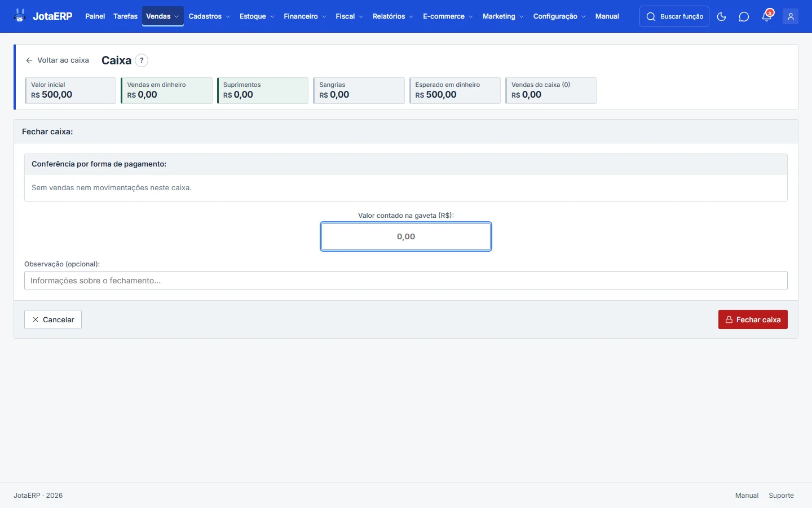This screenshot has width=812, height=508.
Task: Open the Suporte footer link
Action: pos(781,496)
